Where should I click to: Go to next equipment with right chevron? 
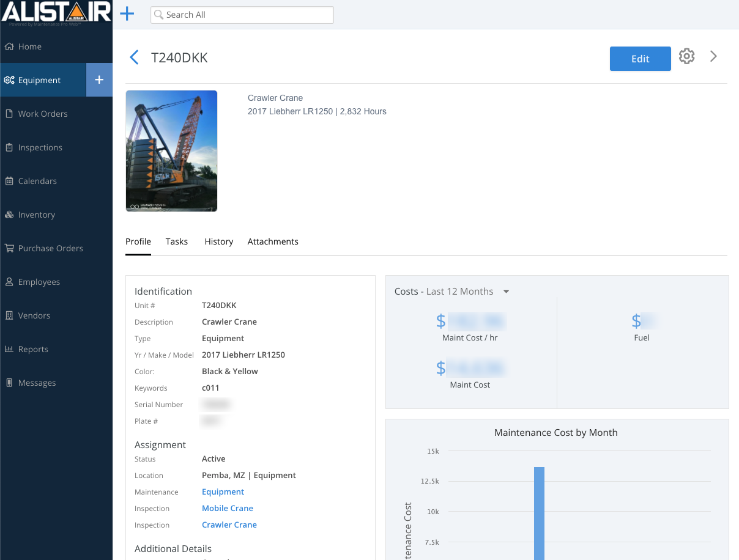713,56
